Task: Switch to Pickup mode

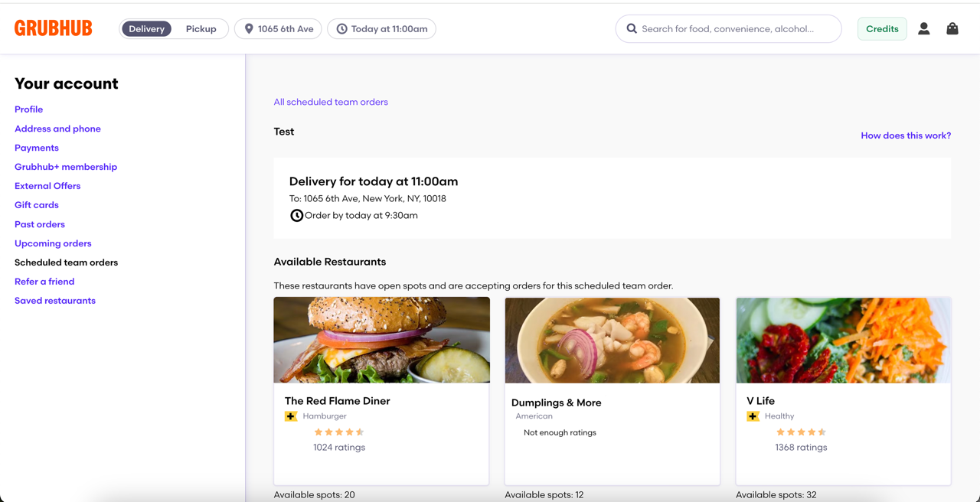Action: coord(201,29)
